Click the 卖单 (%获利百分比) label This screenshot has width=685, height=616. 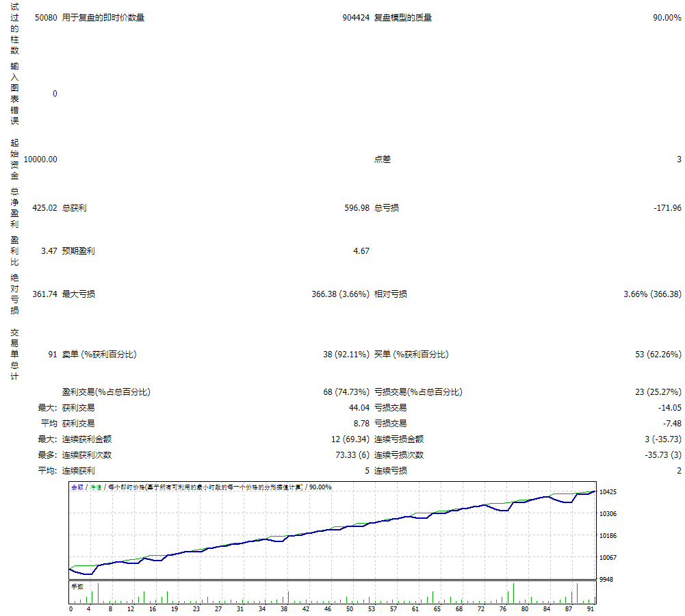pyautogui.click(x=99, y=355)
